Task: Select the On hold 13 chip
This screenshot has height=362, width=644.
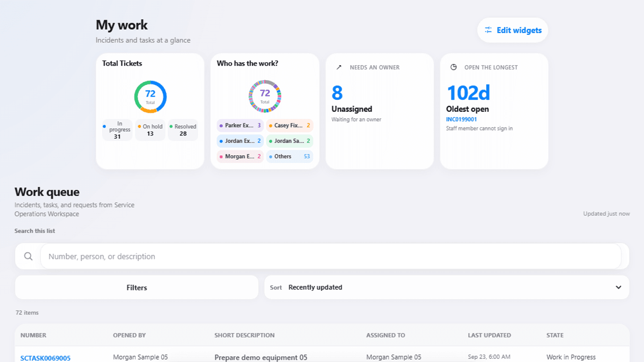Action: 150,130
